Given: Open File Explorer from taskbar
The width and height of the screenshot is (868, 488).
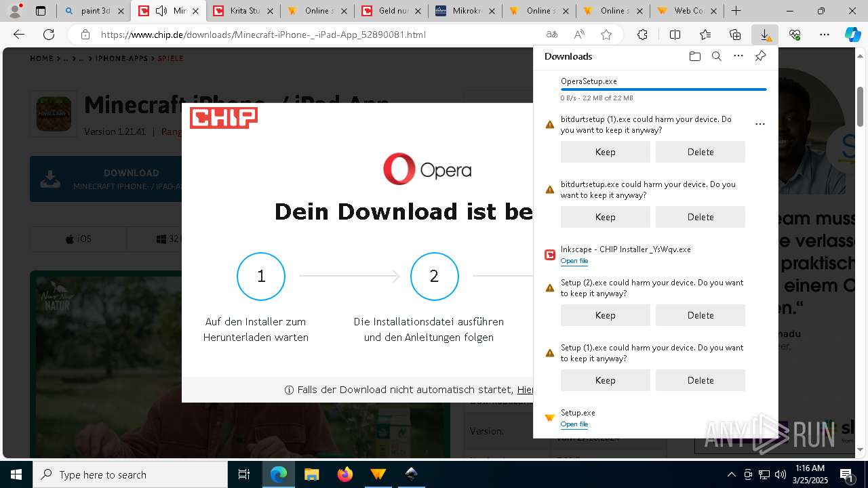Looking at the screenshot, I should (311, 474).
